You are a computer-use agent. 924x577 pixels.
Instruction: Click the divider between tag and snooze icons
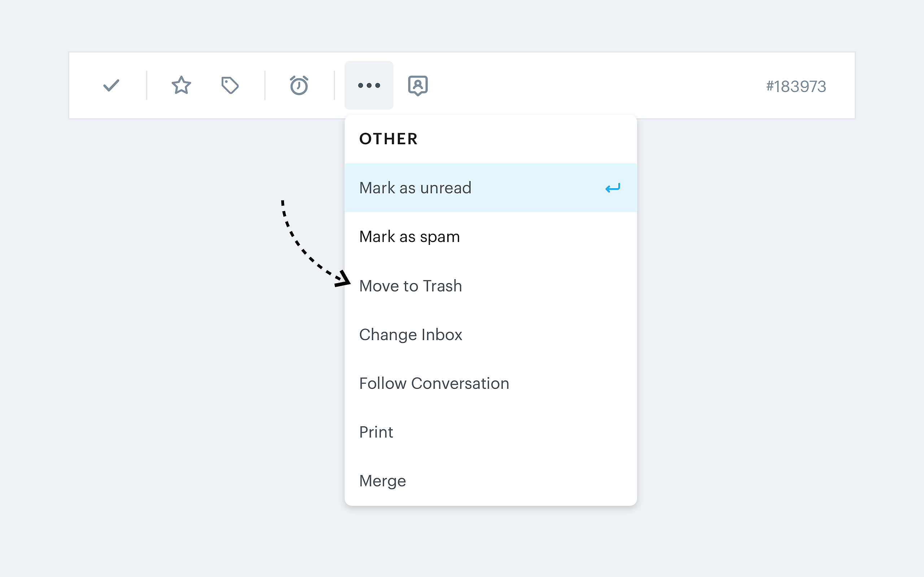point(265,85)
